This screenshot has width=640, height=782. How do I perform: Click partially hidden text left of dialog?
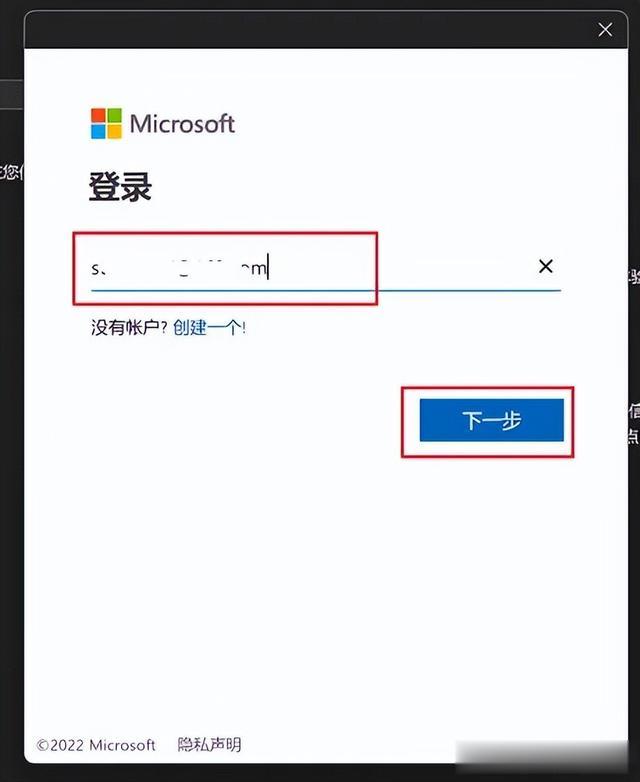[x=11, y=172]
